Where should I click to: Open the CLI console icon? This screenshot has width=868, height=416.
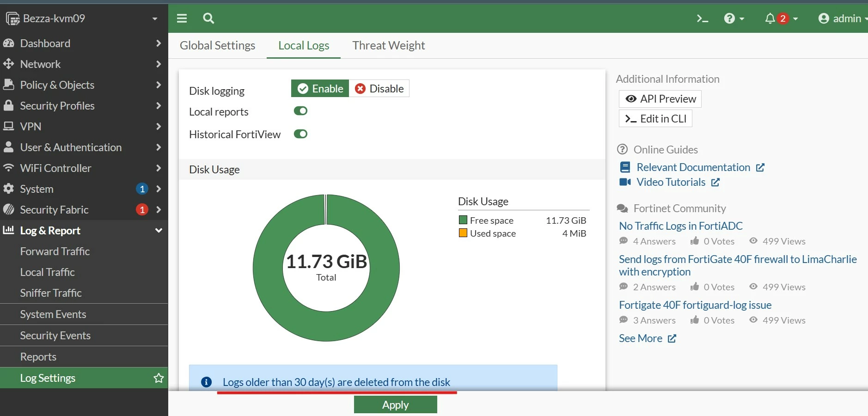pos(703,18)
